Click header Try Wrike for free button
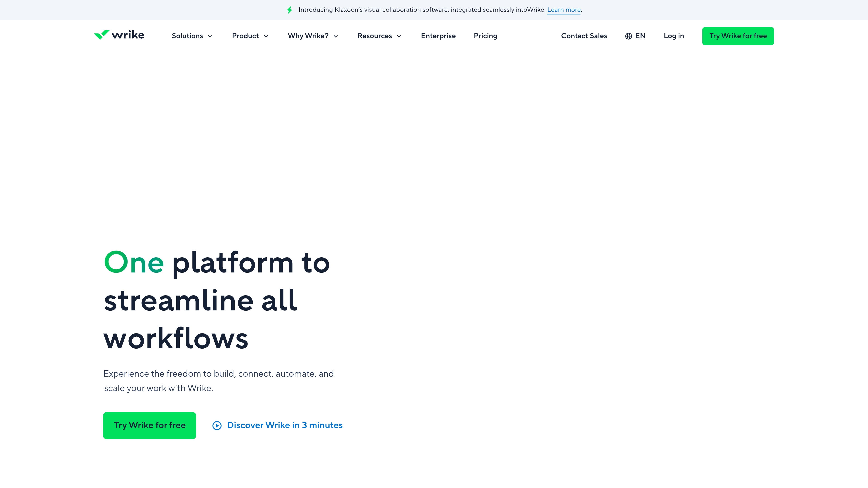The width and height of the screenshot is (868, 488). [738, 36]
